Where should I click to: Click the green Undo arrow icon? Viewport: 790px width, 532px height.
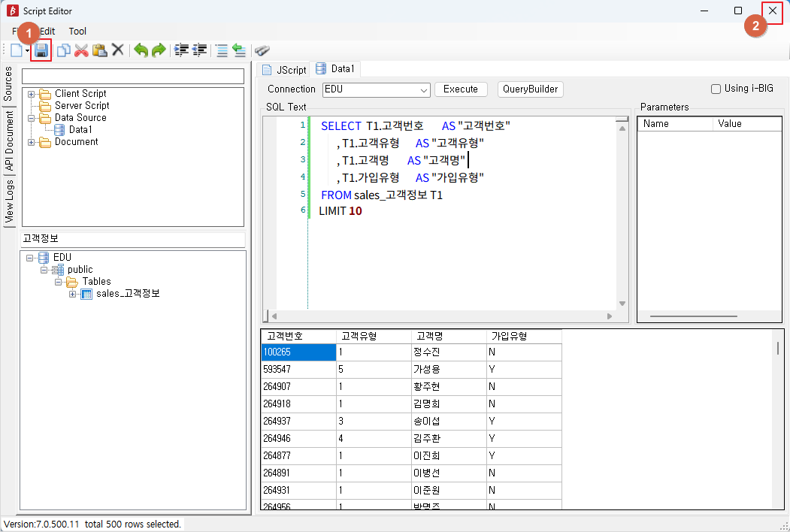(141, 50)
